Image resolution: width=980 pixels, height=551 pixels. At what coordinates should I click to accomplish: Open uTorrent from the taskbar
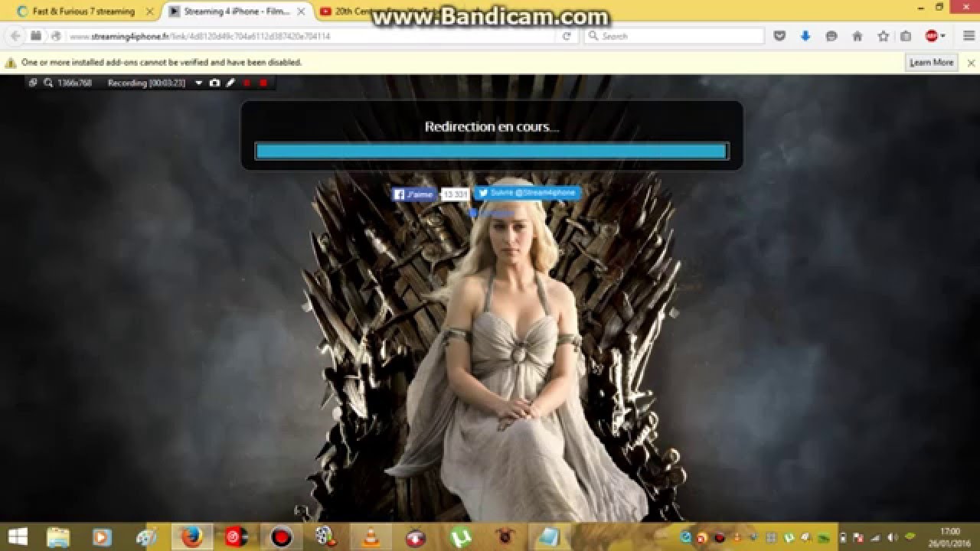pyautogui.click(x=460, y=537)
